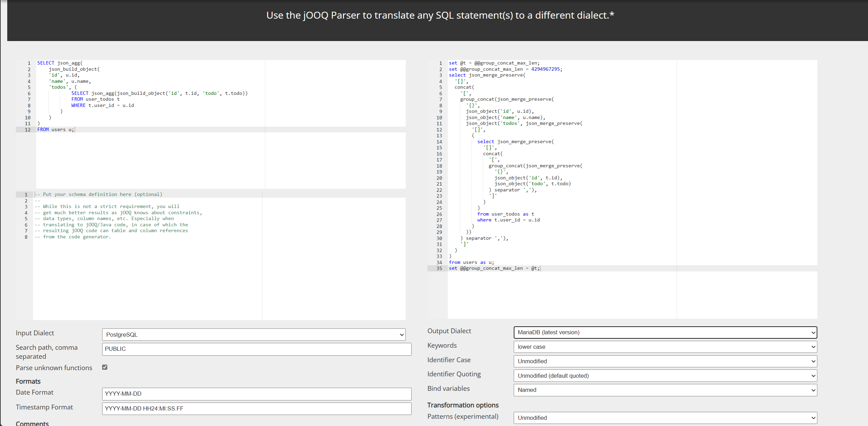Click 'from the code generator.' comment in schema editor
The image size is (868, 426).
point(73,237)
